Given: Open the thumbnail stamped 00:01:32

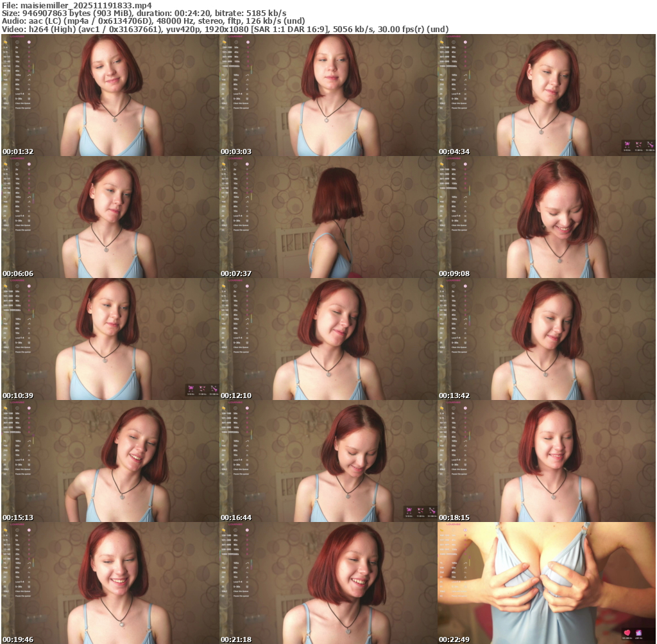Looking at the screenshot, I should pyautogui.click(x=110, y=95).
